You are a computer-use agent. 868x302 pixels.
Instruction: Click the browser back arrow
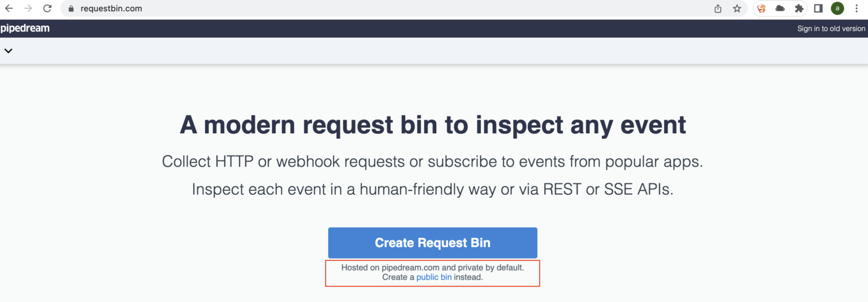click(9, 8)
